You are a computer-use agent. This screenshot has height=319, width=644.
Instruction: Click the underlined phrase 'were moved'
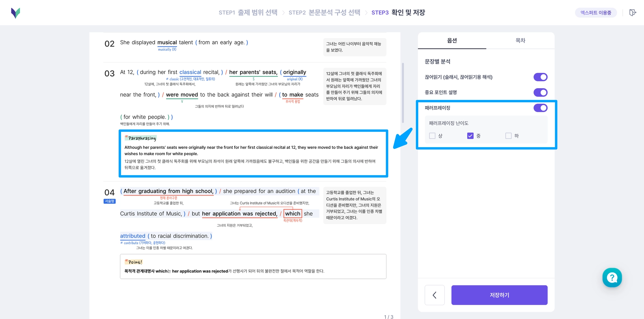pyautogui.click(x=182, y=95)
